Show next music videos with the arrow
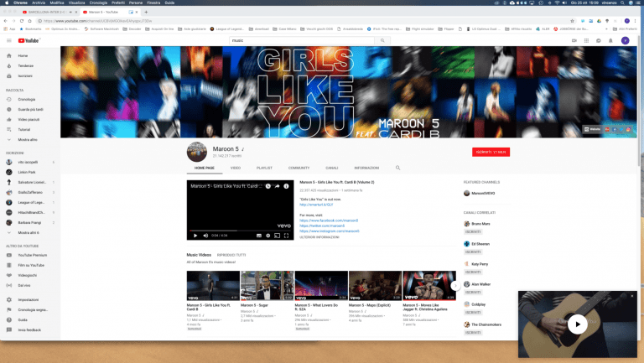 click(455, 286)
